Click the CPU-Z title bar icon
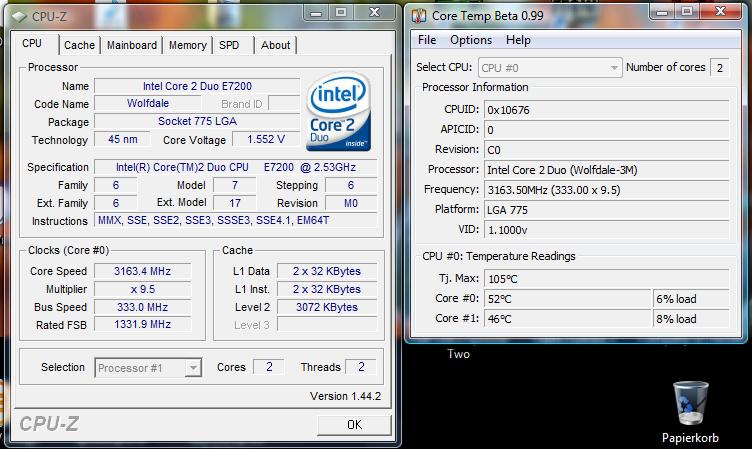 point(19,17)
